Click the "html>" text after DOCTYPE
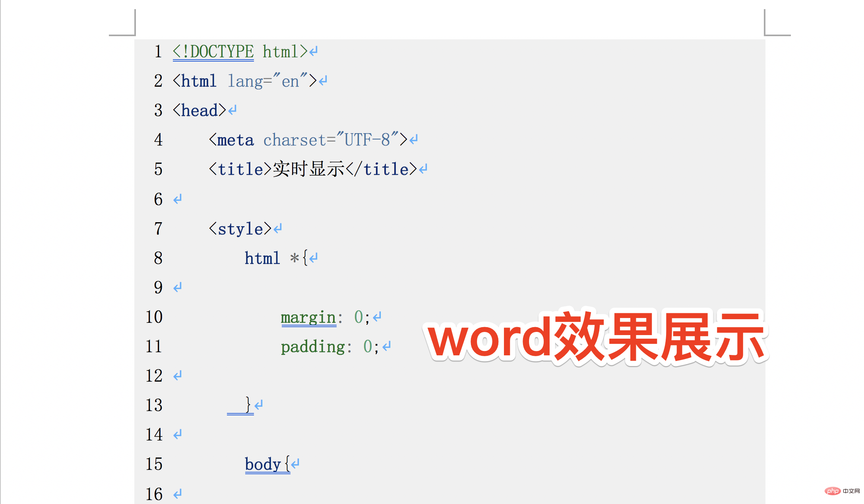This screenshot has height=504, width=864. pos(285,52)
